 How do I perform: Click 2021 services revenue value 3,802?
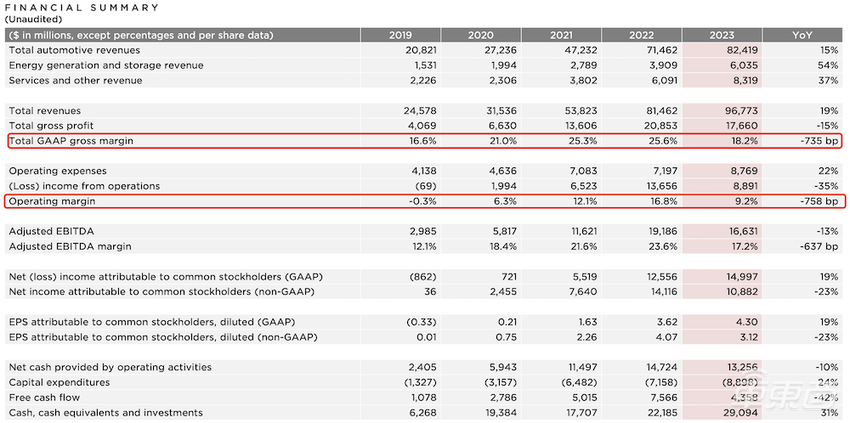[x=584, y=80]
